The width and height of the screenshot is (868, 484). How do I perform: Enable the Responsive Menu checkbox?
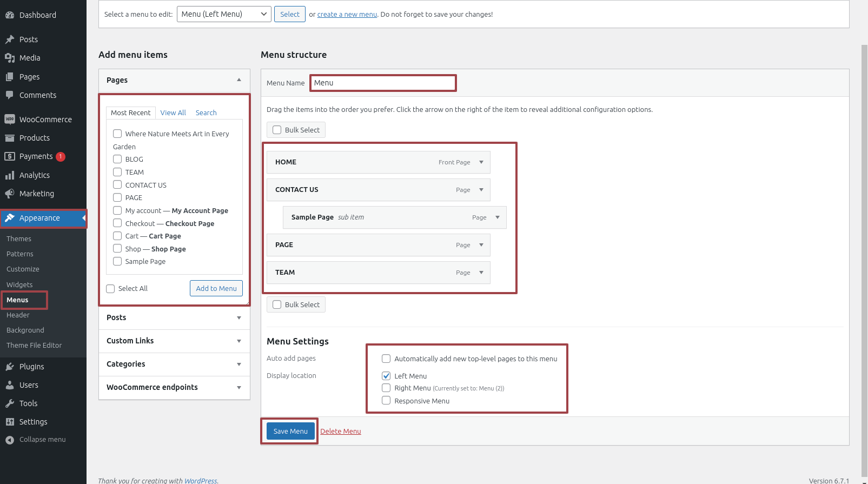(x=386, y=401)
